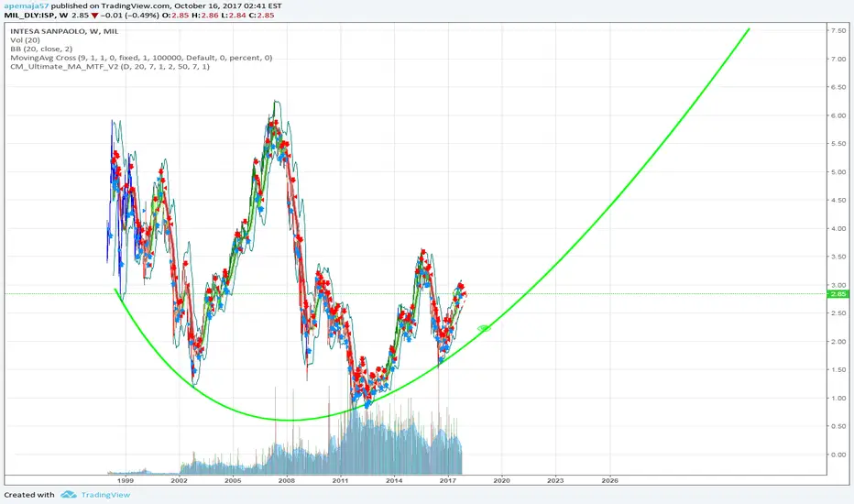The image size is (854, 504).
Task: Click the green 2.85 current price tag
Action: (838, 293)
